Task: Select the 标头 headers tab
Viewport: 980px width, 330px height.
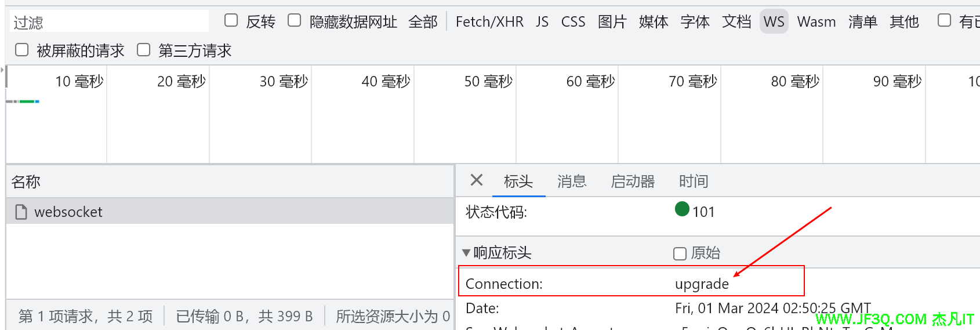Action: pyautogui.click(x=518, y=182)
